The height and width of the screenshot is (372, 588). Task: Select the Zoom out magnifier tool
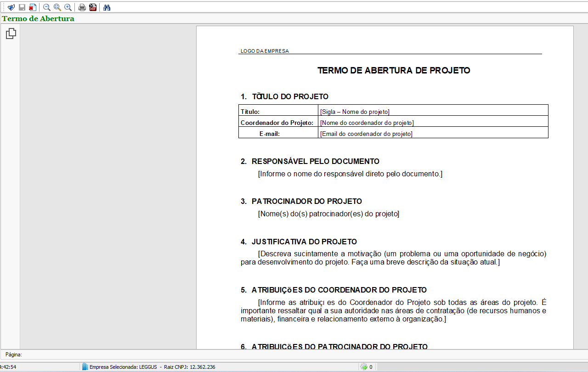[x=46, y=7]
